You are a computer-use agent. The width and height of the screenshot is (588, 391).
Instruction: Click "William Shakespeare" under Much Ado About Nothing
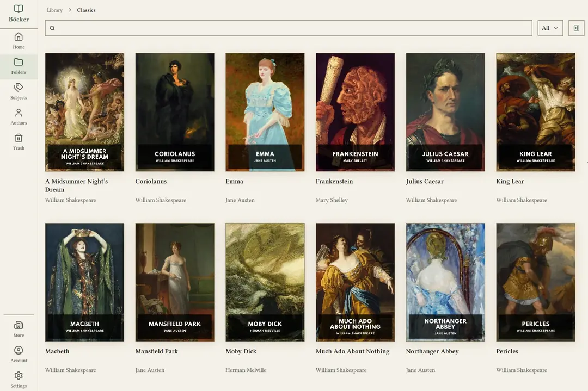[341, 370]
